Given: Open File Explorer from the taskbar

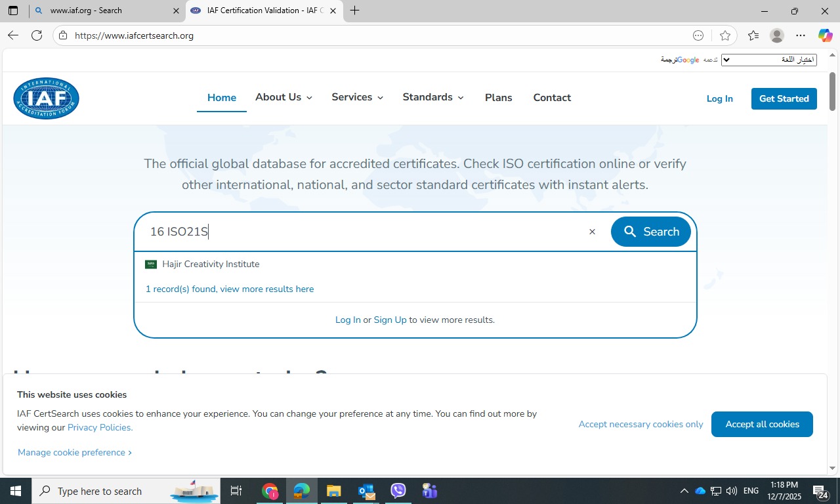Looking at the screenshot, I should tap(333, 491).
